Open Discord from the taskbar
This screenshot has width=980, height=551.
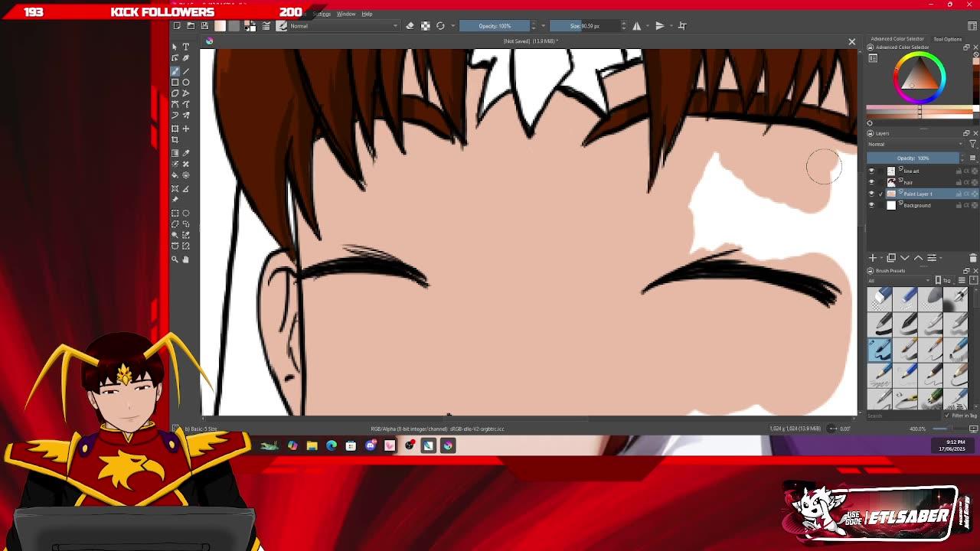point(371,445)
